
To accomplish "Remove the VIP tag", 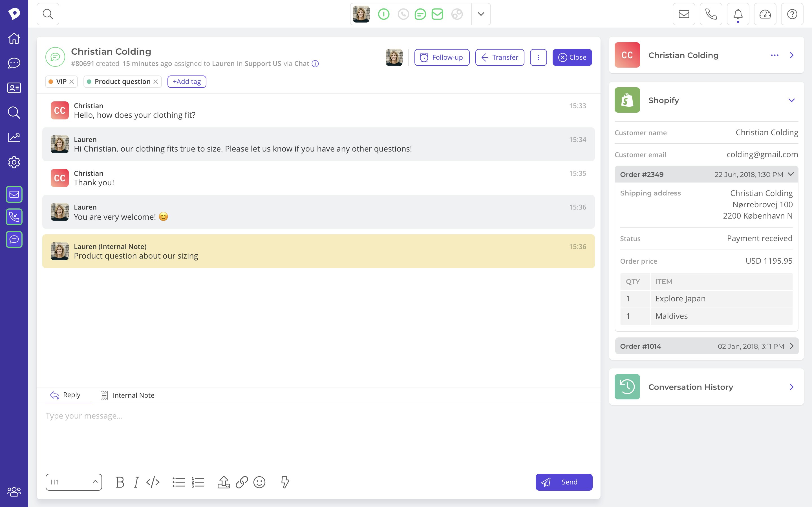I will [71, 81].
